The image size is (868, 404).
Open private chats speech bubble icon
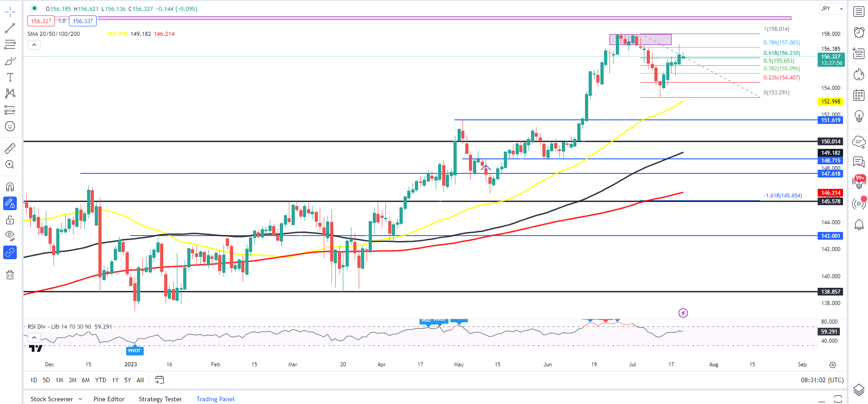click(859, 162)
